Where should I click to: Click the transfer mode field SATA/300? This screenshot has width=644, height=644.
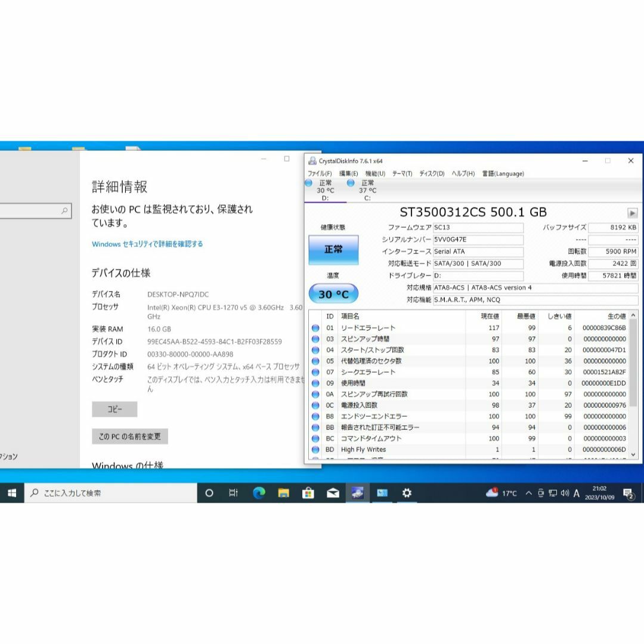(478, 264)
